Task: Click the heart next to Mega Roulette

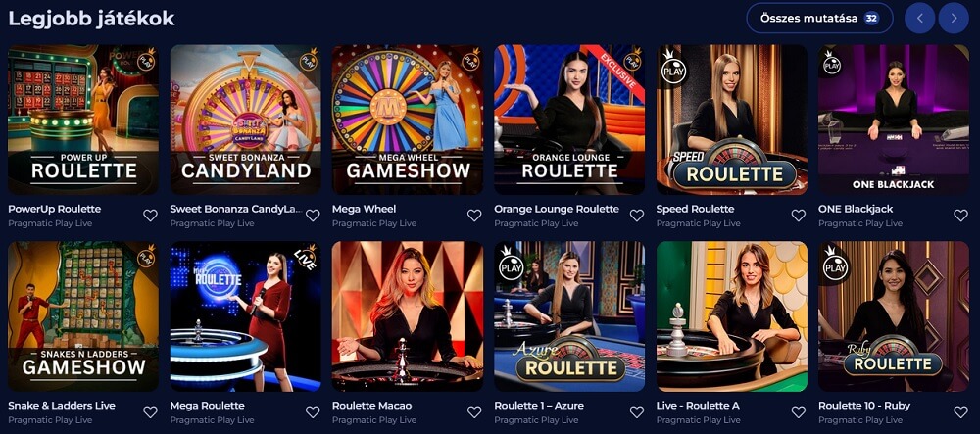Action: click(313, 412)
